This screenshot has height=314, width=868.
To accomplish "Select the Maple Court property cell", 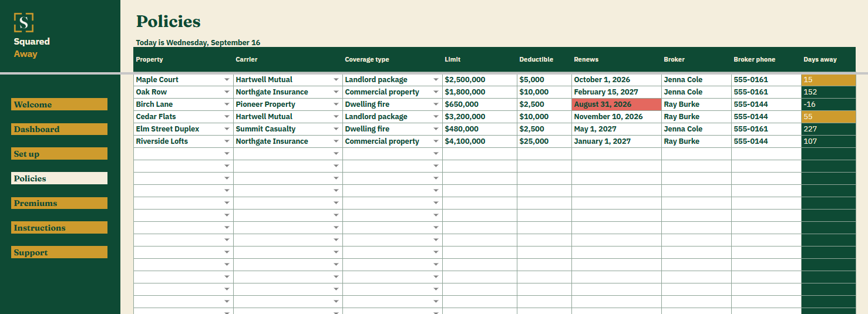I will pyautogui.click(x=183, y=80).
